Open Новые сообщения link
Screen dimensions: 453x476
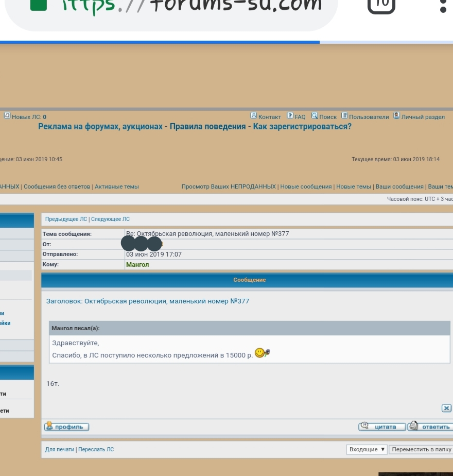(x=306, y=186)
